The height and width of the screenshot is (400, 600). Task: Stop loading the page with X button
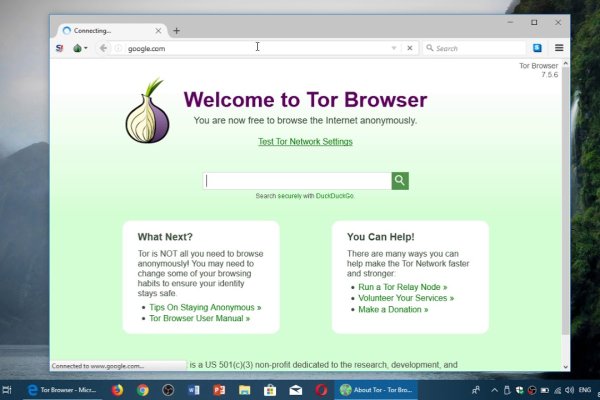click(408, 48)
